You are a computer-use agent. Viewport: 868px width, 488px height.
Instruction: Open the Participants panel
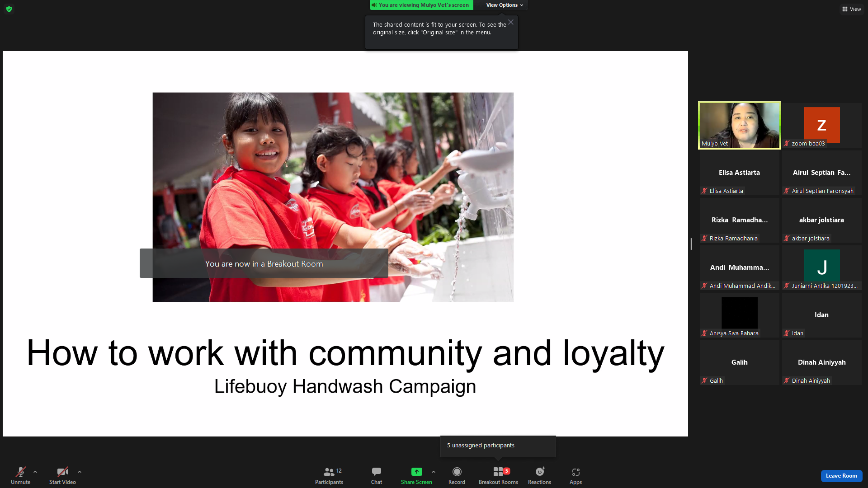click(x=329, y=475)
